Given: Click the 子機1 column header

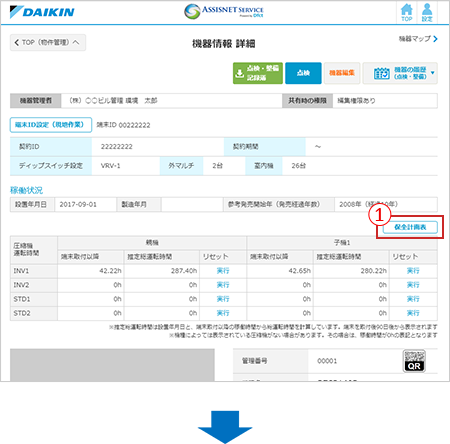Looking at the screenshot, I should pos(342,243).
